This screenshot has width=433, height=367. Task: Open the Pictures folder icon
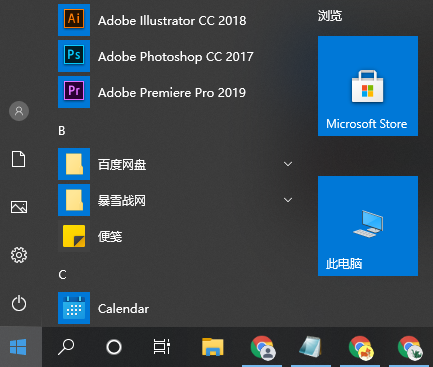19,207
